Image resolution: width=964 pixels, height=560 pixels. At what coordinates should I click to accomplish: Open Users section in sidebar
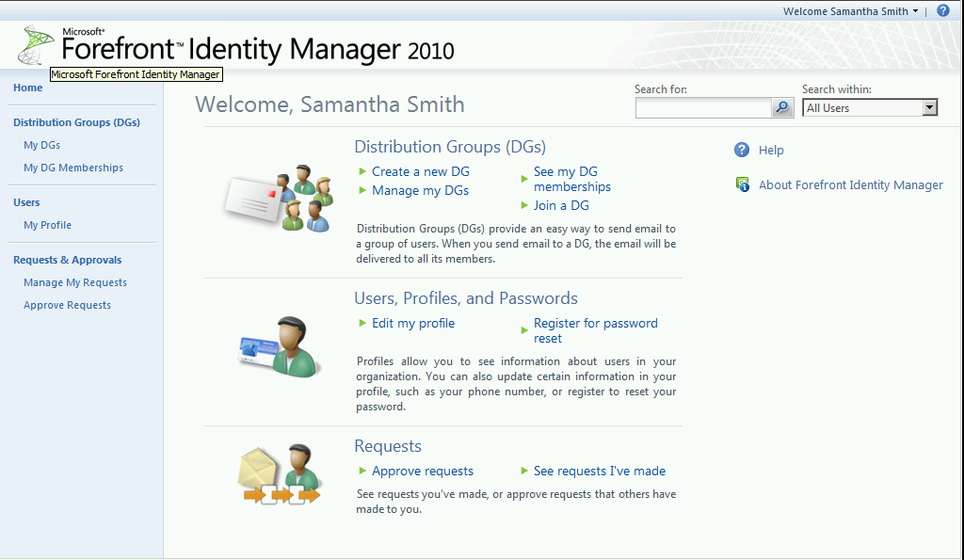26,202
